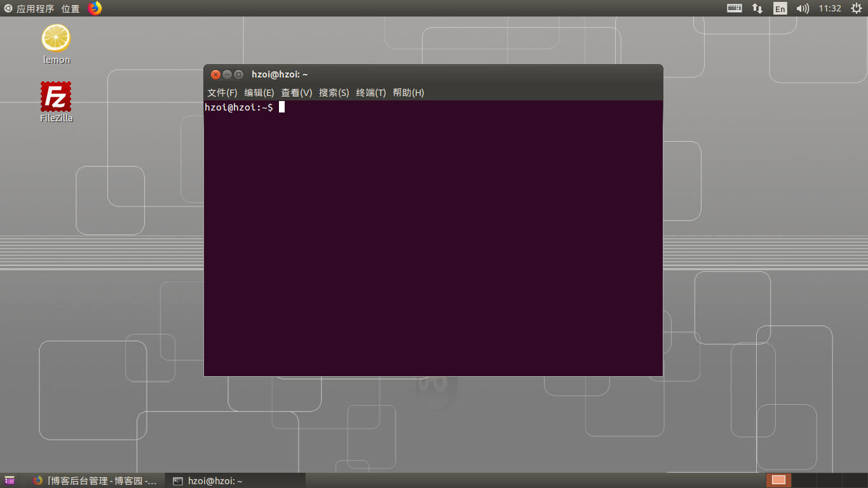The width and height of the screenshot is (868, 488).
Task: Open the on-screen keyboard indicator
Action: point(735,8)
